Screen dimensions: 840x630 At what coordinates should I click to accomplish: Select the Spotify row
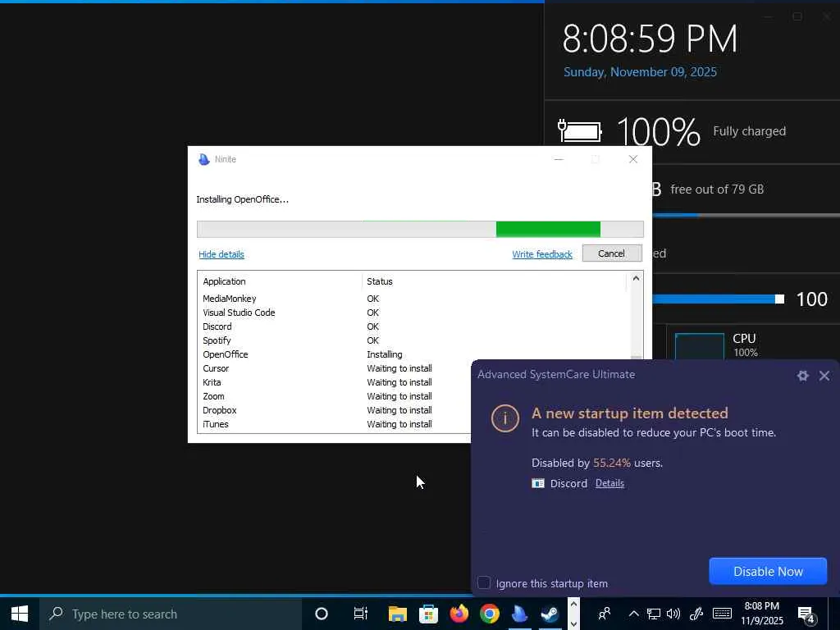pyautogui.click(x=413, y=340)
